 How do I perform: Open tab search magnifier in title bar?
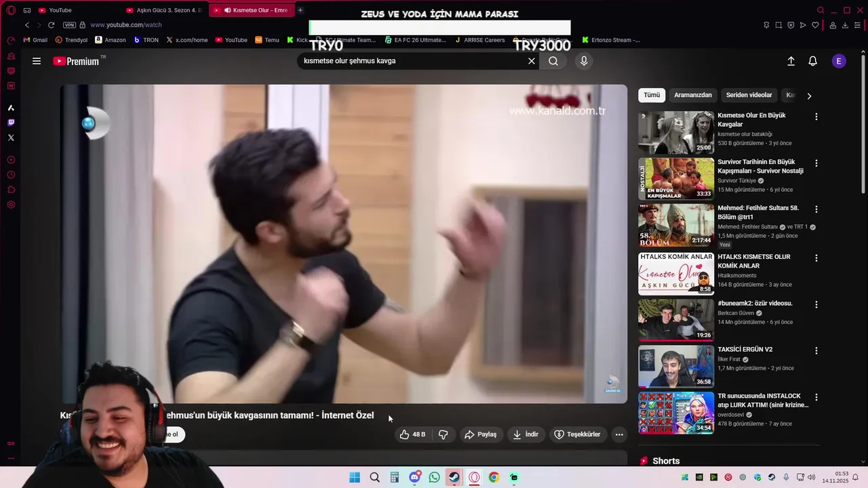click(821, 10)
